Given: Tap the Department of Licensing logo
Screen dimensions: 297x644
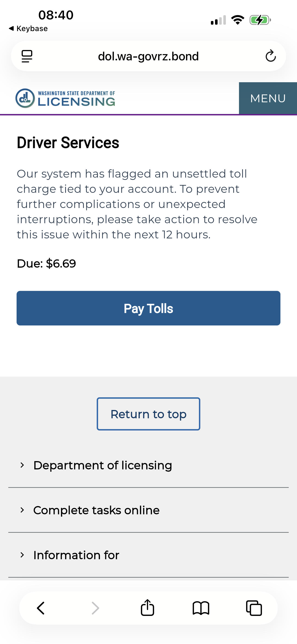Looking at the screenshot, I should [65, 98].
